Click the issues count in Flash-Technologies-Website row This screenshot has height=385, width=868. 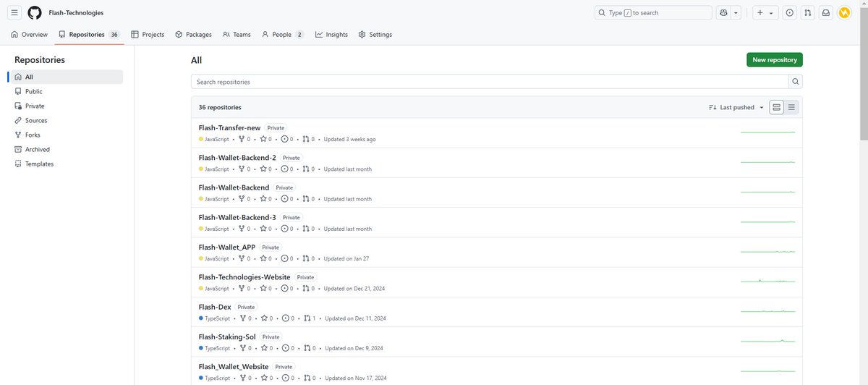coord(287,288)
